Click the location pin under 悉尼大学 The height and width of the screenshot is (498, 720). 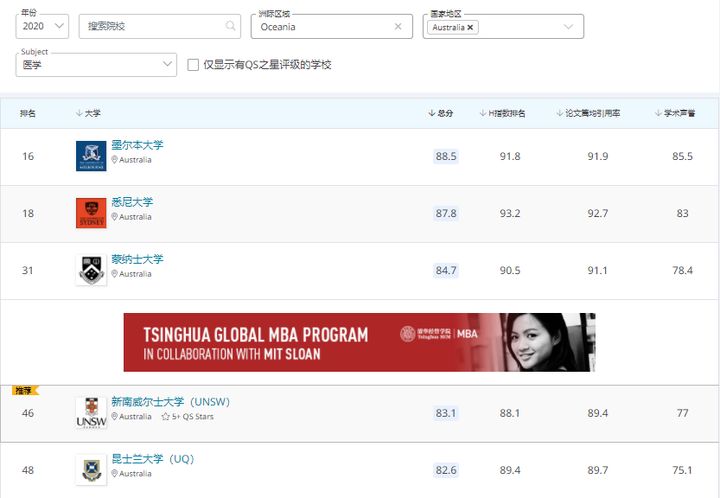pos(114,217)
